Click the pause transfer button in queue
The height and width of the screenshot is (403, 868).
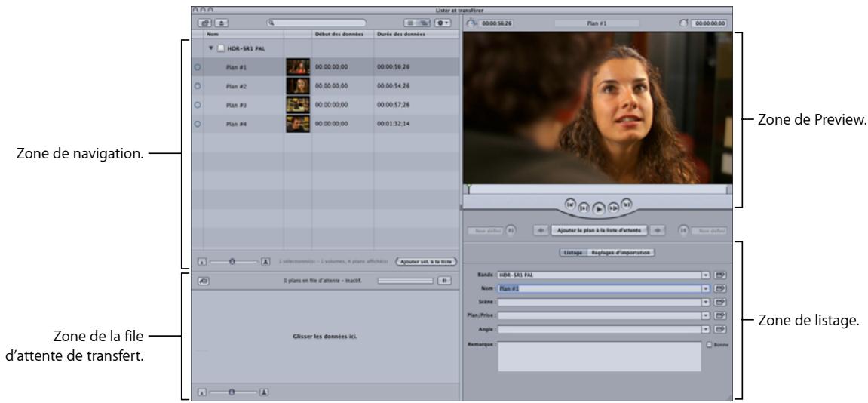coord(444,281)
